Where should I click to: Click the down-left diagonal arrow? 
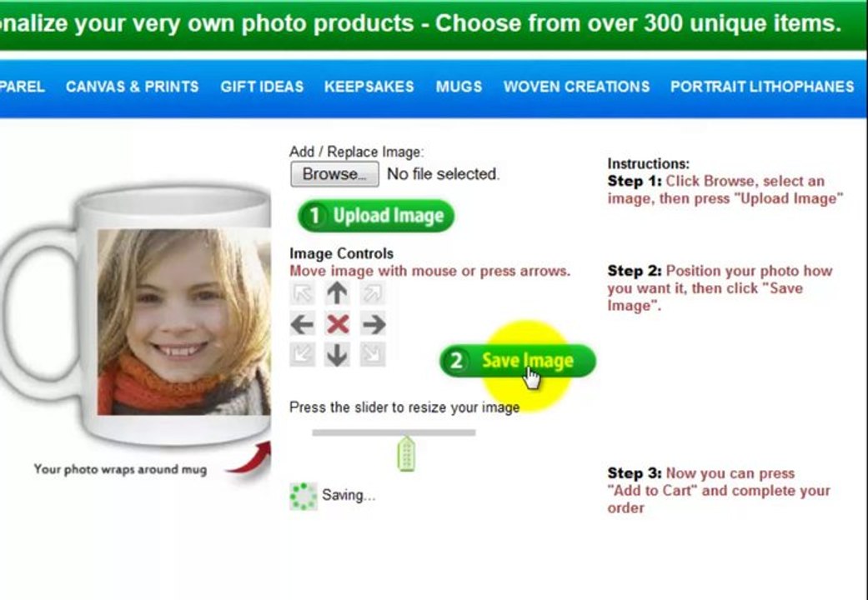coord(302,355)
